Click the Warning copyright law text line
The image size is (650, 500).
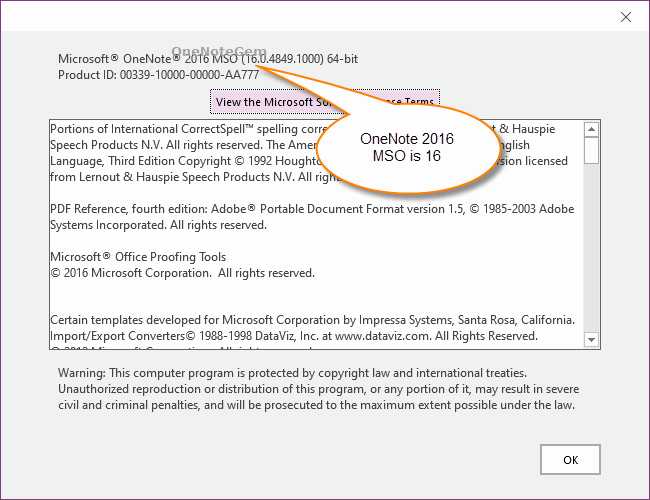coord(292,373)
